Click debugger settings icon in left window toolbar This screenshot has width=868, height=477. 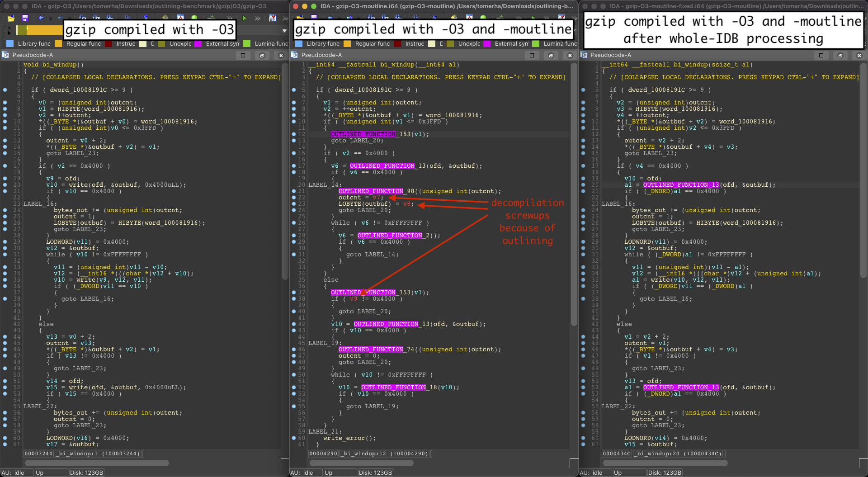pyautogui.click(x=272, y=19)
